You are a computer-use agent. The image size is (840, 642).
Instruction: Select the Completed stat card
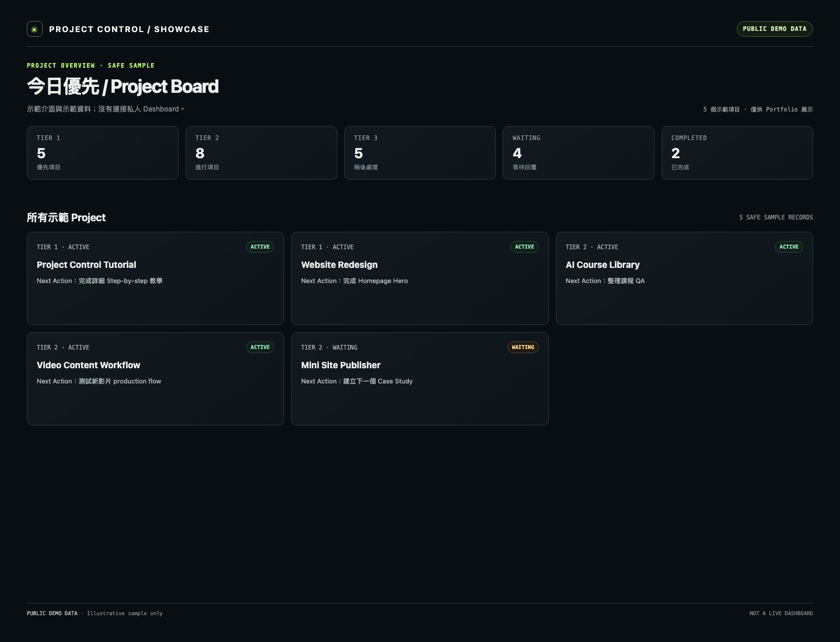[737, 153]
